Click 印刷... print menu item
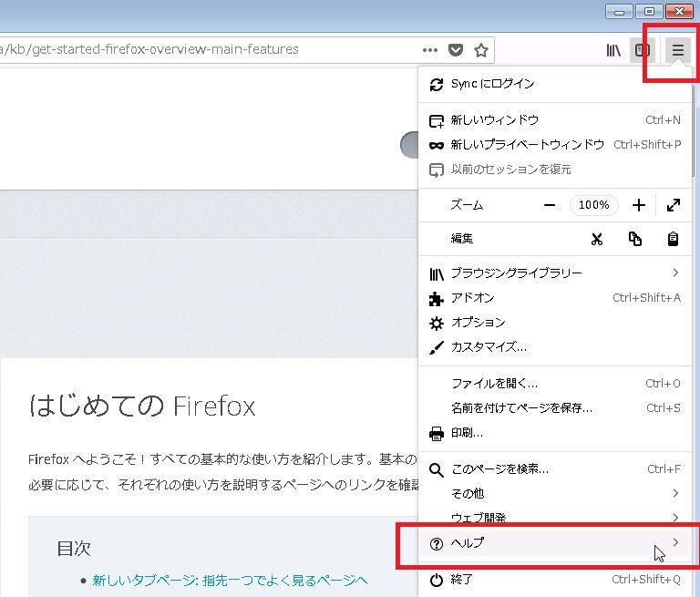This screenshot has width=700, height=597. [555, 433]
